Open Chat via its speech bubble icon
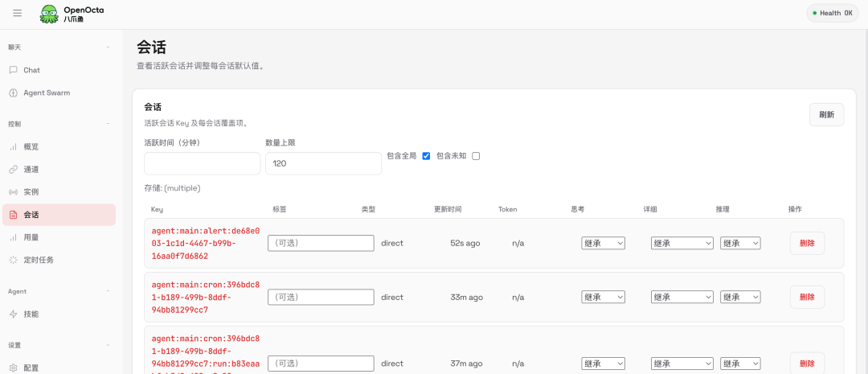 pyautogui.click(x=14, y=70)
